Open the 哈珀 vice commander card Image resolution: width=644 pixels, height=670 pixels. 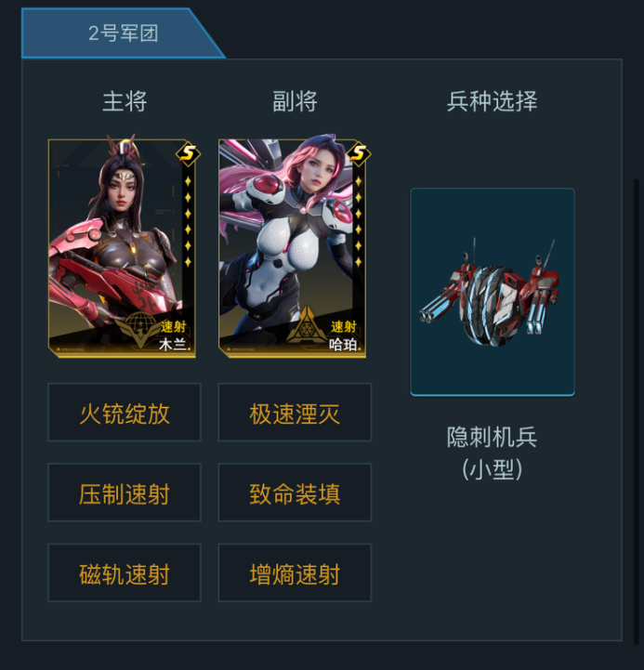[293, 248]
